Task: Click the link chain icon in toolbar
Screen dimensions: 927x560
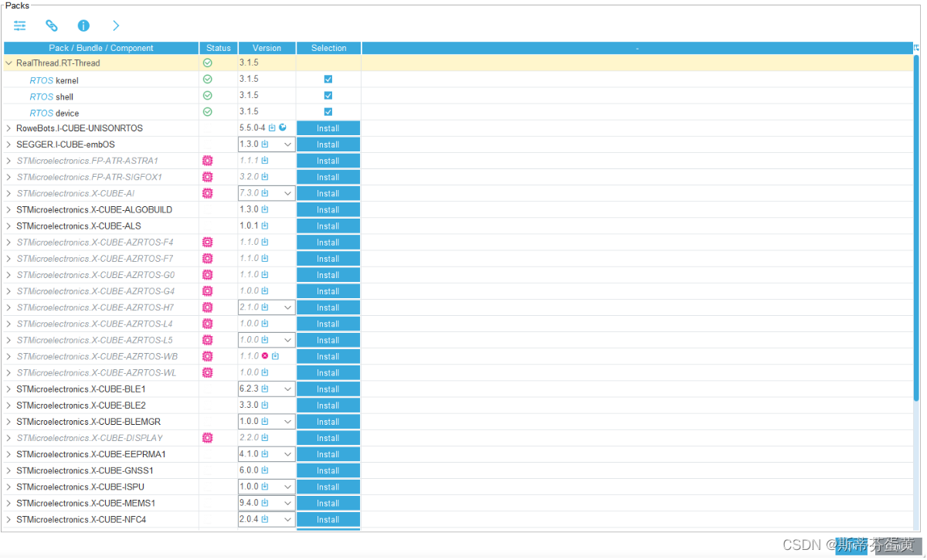Action: 52,25
